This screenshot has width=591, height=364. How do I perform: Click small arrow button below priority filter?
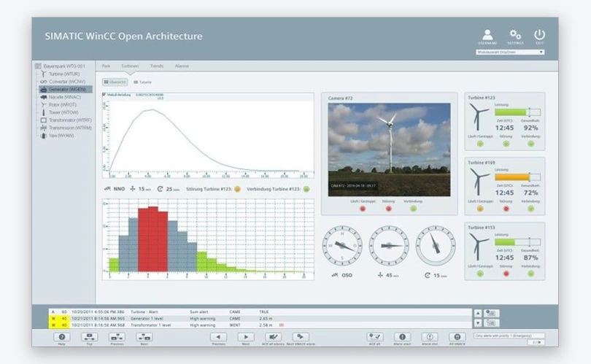[536, 342]
